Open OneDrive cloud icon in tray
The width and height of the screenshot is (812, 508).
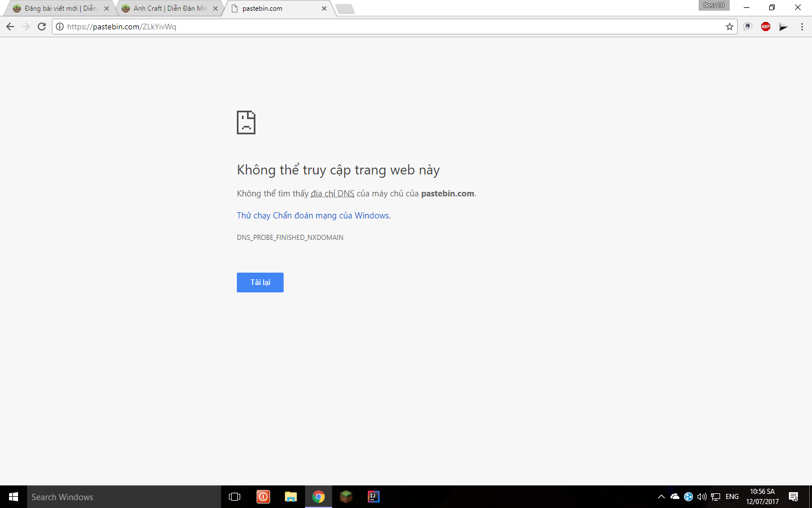(x=675, y=497)
